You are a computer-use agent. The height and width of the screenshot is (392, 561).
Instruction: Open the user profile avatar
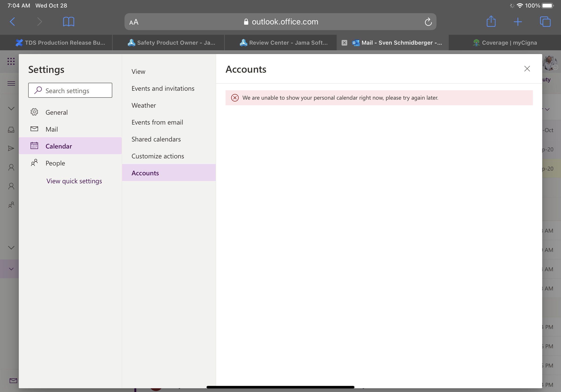550,63
